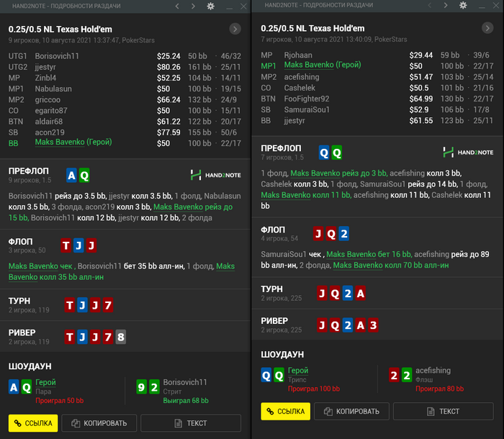The width and height of the screenshot is (504, 439).
Task: Open settings gear in left window
Action: (x=210, y=6)
